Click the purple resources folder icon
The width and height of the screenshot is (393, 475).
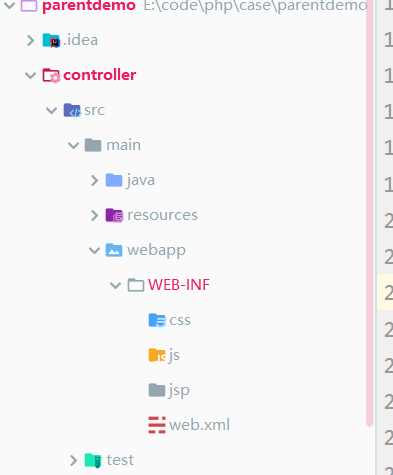tap(114, 215)
